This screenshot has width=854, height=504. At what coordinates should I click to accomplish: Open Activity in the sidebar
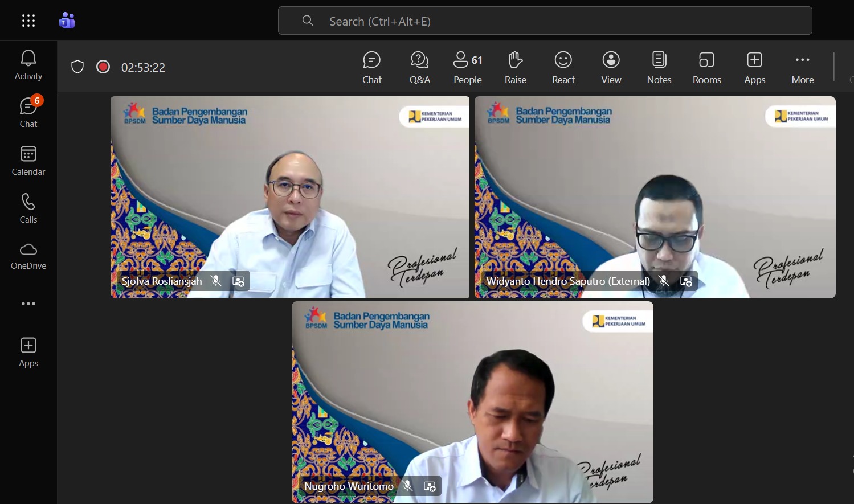(x=28, y=65)
